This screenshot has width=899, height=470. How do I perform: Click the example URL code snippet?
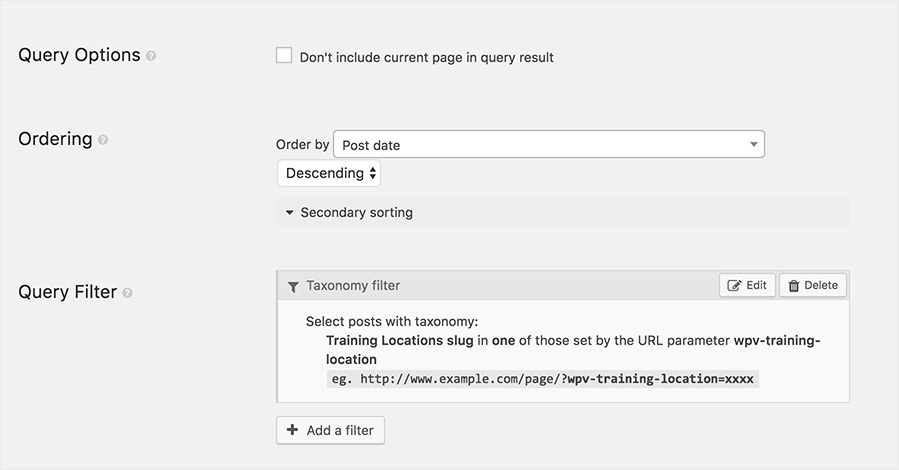pos(542,379)
